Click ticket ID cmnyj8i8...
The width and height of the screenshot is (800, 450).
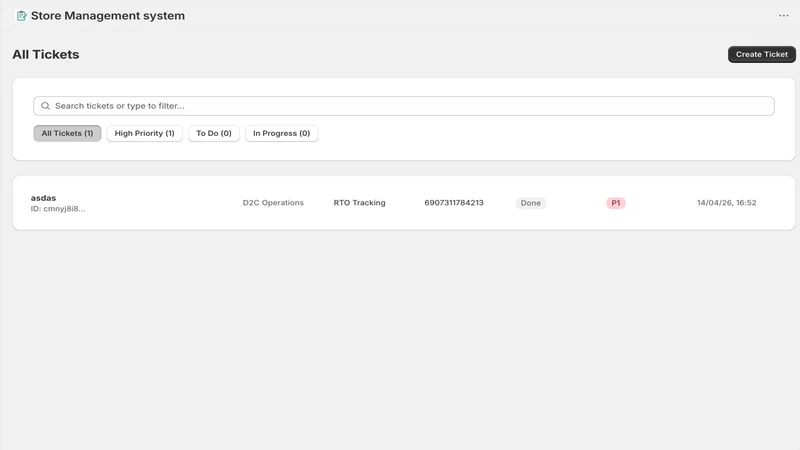[x=58, y=209]
